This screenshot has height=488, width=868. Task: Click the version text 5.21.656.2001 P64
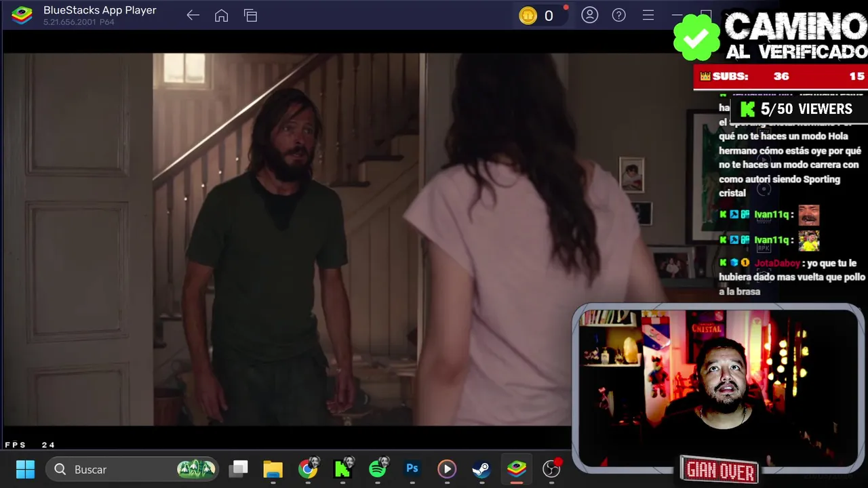[79, 22]
